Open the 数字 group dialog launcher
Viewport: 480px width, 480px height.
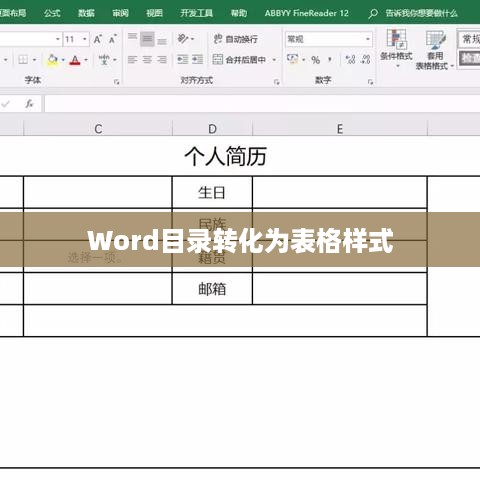click(370, 82)
